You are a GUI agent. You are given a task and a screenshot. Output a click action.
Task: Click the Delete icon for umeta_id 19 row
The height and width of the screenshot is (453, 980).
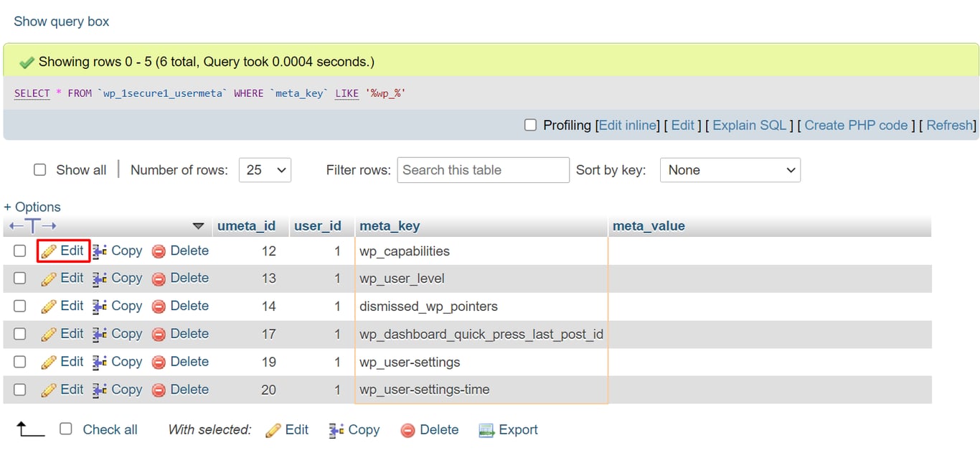[x=159, y=361]
